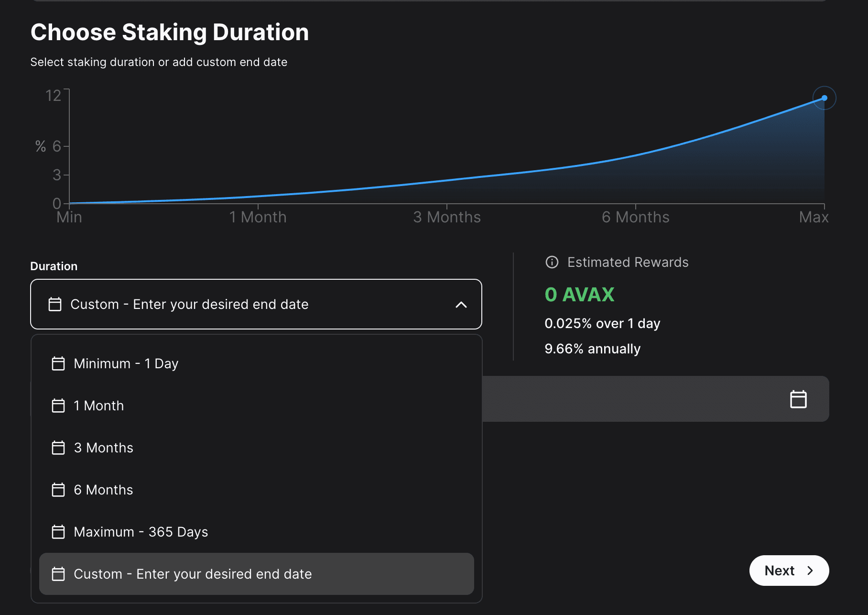Select 6 Months staking duration
This screenshot has width=868, height=615.
tap(104, 490)
